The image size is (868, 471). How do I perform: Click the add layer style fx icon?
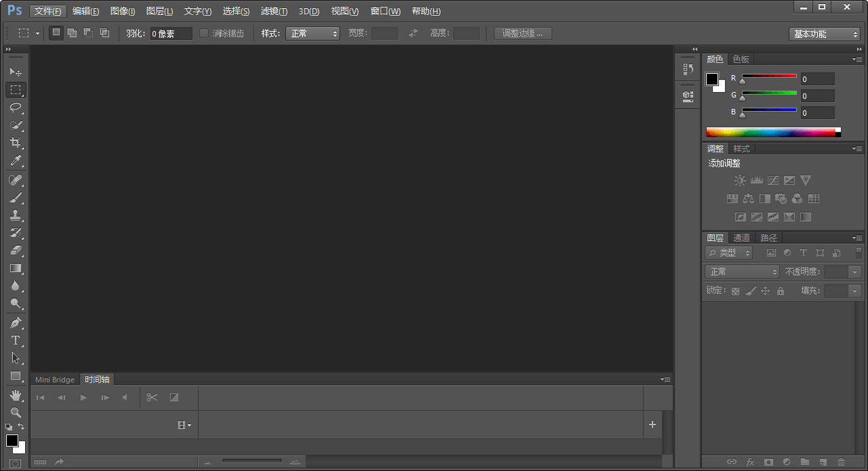click(x=750, y=462)
